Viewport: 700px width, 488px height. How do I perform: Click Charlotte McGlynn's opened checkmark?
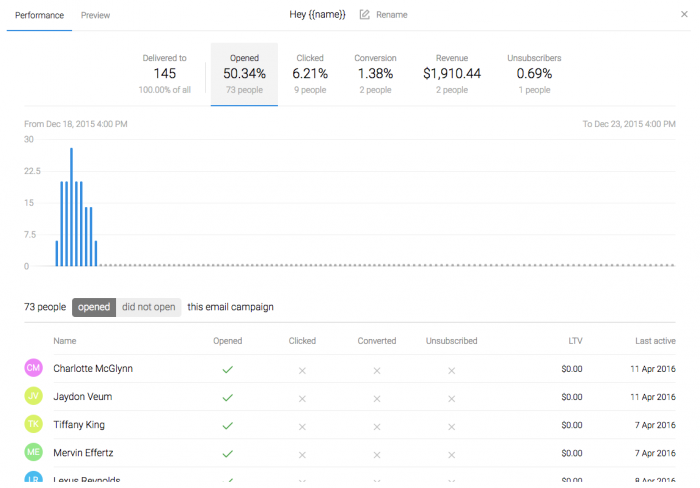point(227,370)
